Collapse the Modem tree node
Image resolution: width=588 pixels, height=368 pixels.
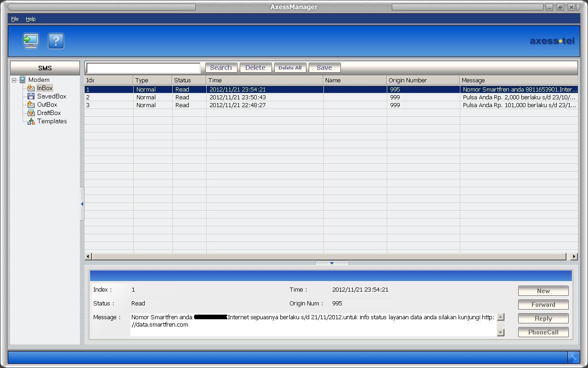tap(14, 80)
